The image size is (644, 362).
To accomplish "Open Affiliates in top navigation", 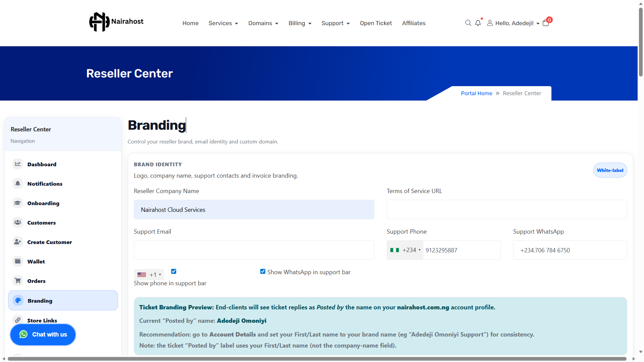I will [414, 23].
